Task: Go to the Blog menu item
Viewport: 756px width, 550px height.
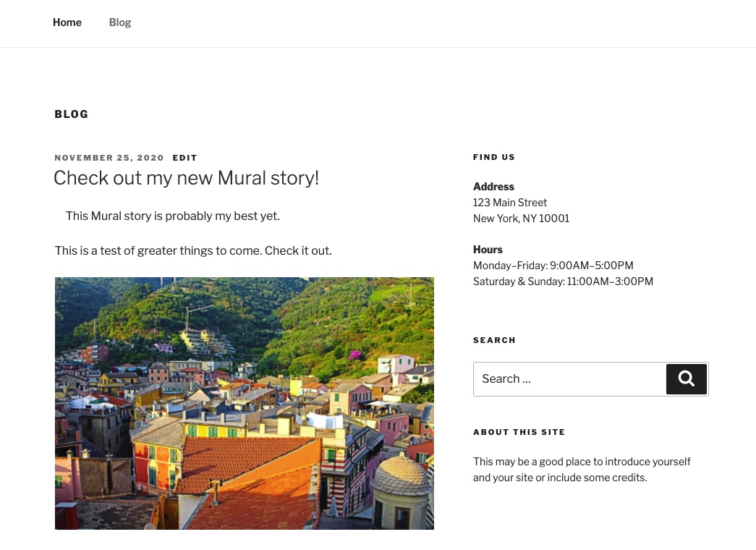Action: (x=120, y=22)
